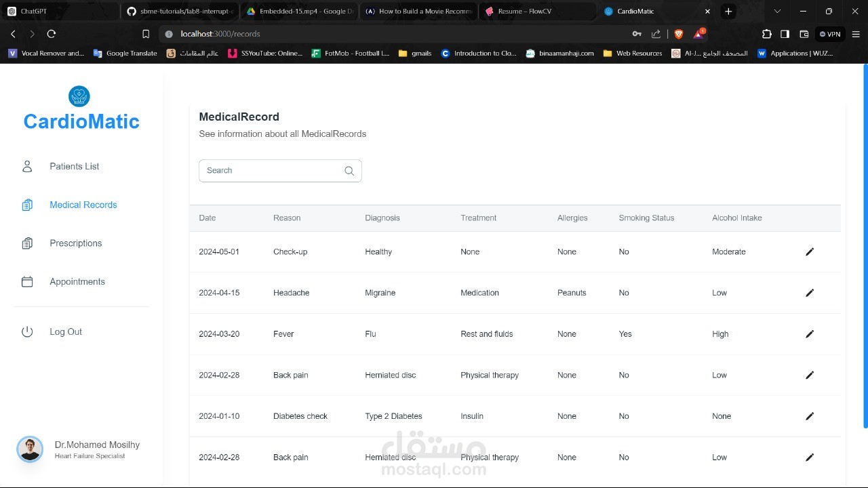Click the Type 2 Diabetes diagnosis cell

tap(394, 416)
